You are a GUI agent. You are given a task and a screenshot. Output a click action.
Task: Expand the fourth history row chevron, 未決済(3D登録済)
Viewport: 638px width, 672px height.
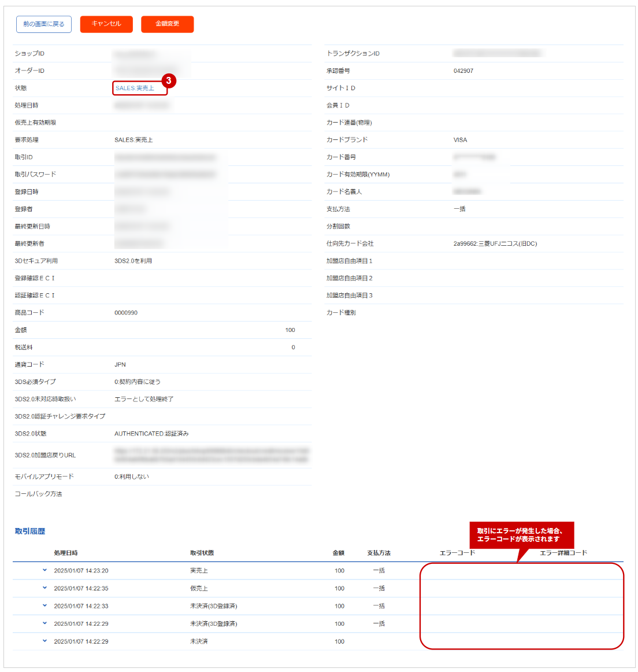point(44,623)
